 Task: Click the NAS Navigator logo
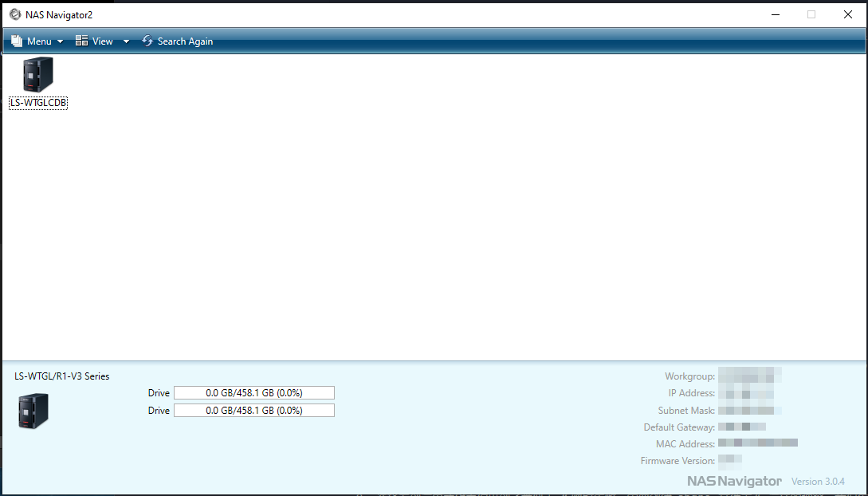pyautogui.click(x=734, y=482)
